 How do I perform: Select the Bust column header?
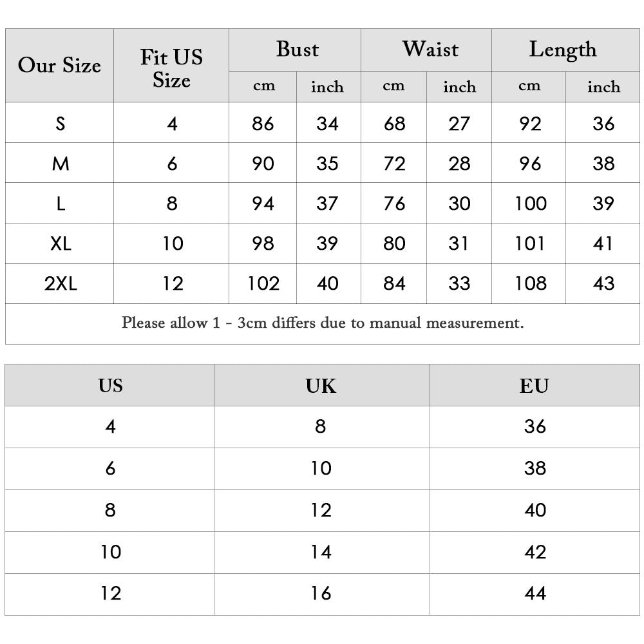click(x=297, y=50)
